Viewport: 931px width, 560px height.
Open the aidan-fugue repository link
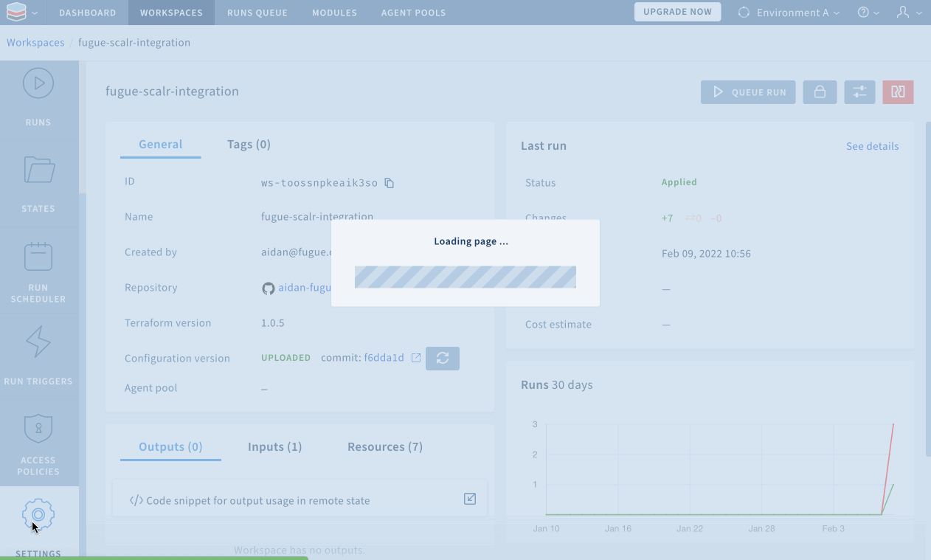(305, 288)
